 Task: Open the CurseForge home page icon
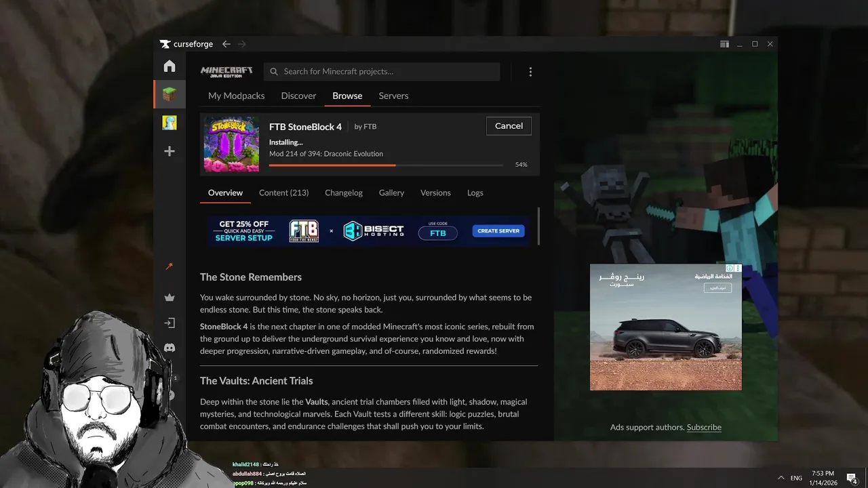coord(170,66)
